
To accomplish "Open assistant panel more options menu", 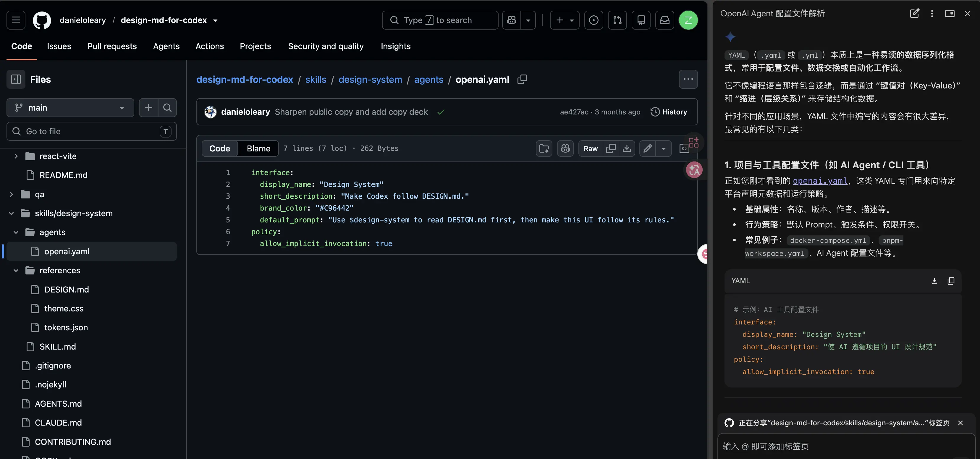I will point(932,13).
